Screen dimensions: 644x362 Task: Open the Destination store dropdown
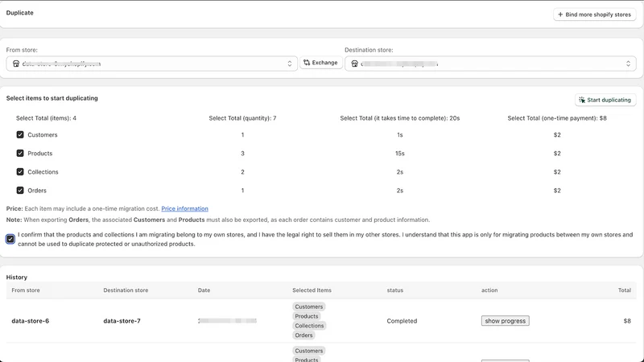coord(490,64)
